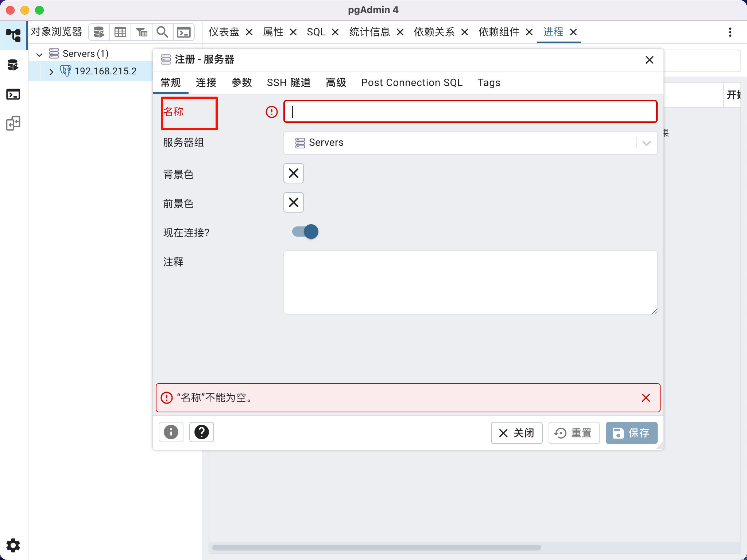The image size is (747, 560).
Task: Select the PSQL terminal icon in sidebar
Action: coord(13,94)
